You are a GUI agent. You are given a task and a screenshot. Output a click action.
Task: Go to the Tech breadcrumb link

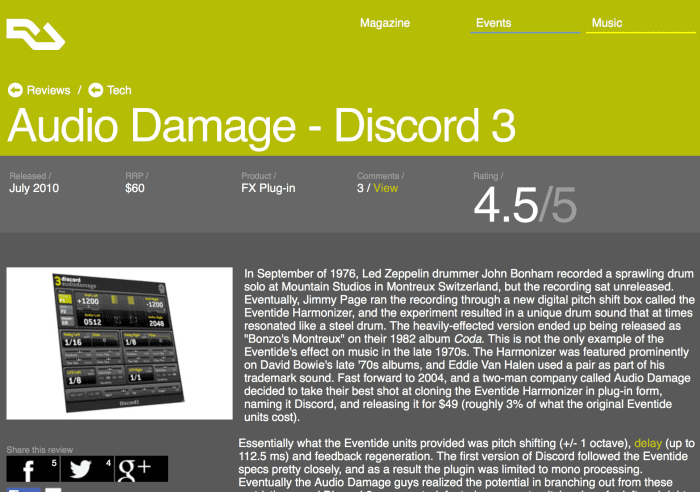(x=119, y=90)
